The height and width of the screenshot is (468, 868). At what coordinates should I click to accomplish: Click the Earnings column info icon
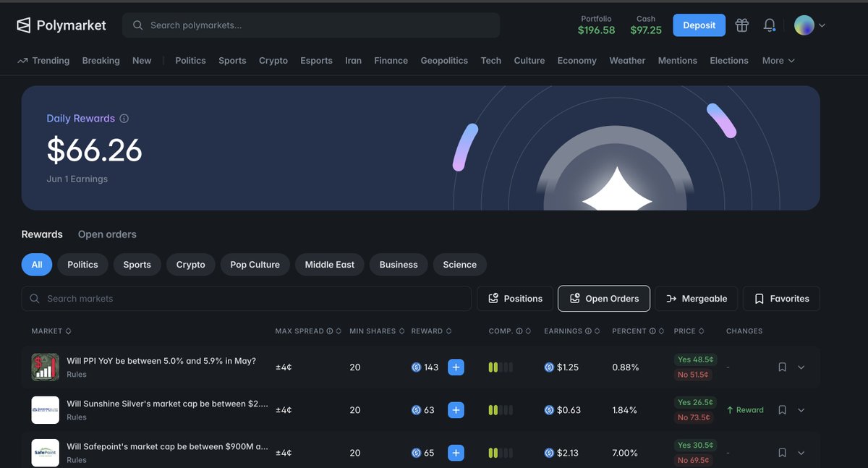[589, 331]
